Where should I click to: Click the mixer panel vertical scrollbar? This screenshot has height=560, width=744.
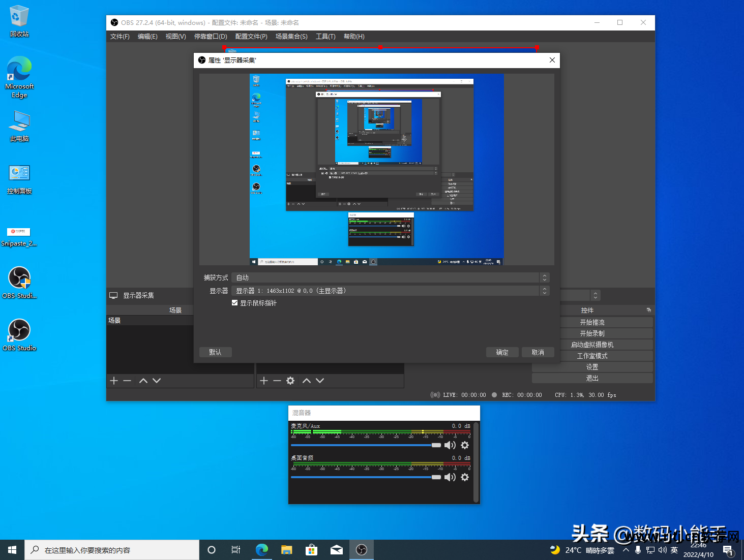(x=476, y=461)
